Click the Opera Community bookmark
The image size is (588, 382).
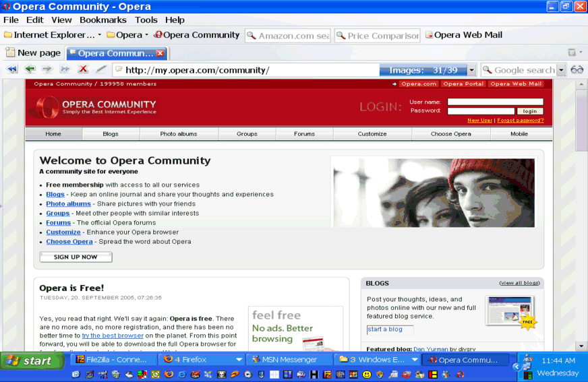point(197,35)
